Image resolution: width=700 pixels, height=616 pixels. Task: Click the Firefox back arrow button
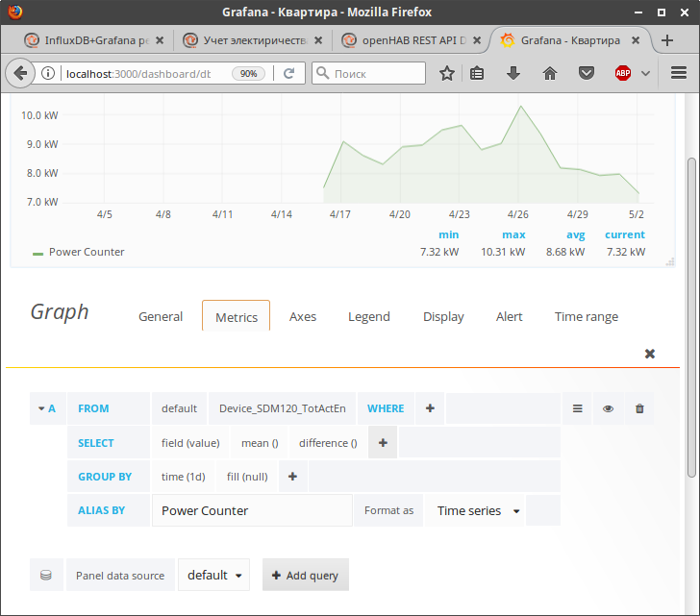click(20, 73)
